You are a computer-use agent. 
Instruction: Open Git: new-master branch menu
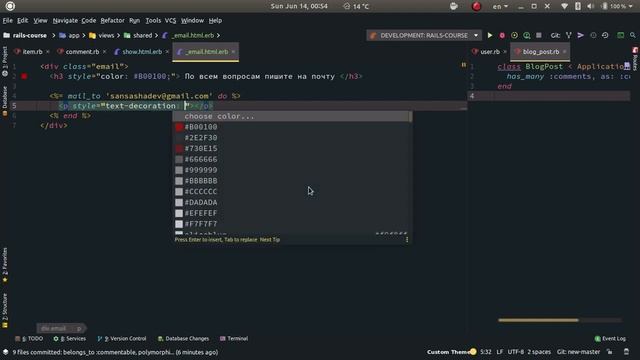[x=578, y=352]
